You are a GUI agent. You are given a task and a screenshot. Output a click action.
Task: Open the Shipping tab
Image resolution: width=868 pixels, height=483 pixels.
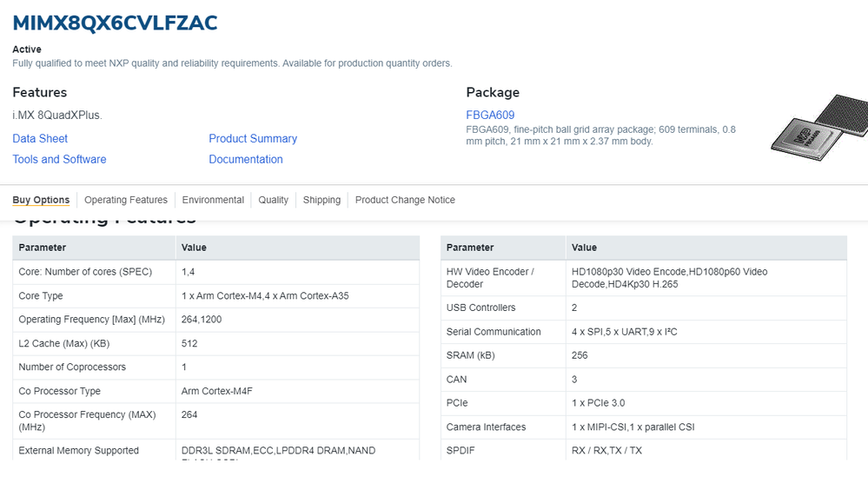(321, 200)
